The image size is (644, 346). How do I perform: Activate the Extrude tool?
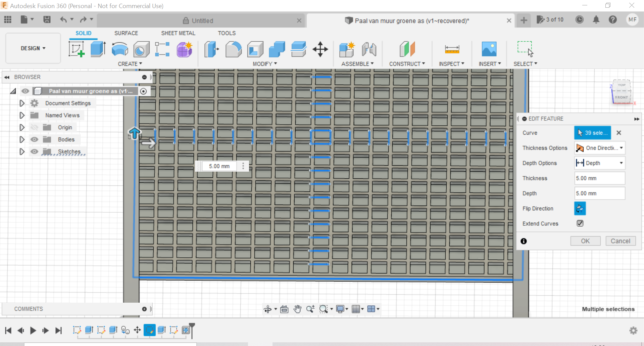pos(98,49)
